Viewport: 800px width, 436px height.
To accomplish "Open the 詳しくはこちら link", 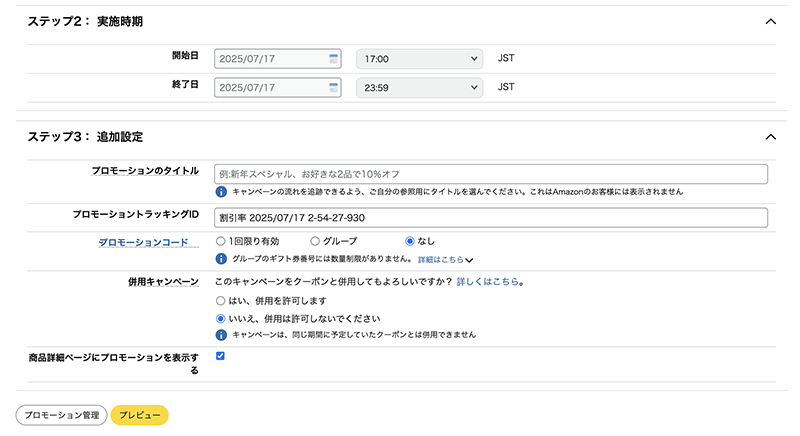I will coord(487,281).
